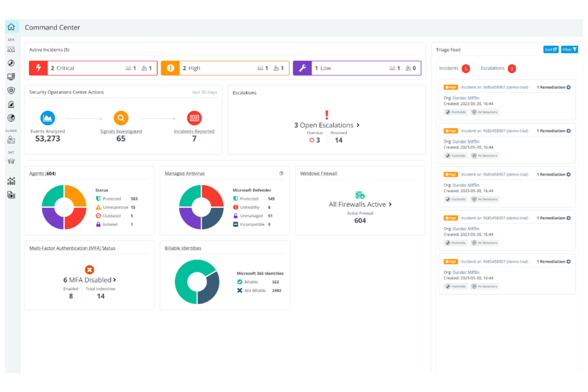Click the Managed Antivirus help icon
The width and height of the screenshot is (588, 392).
(281, 173)
